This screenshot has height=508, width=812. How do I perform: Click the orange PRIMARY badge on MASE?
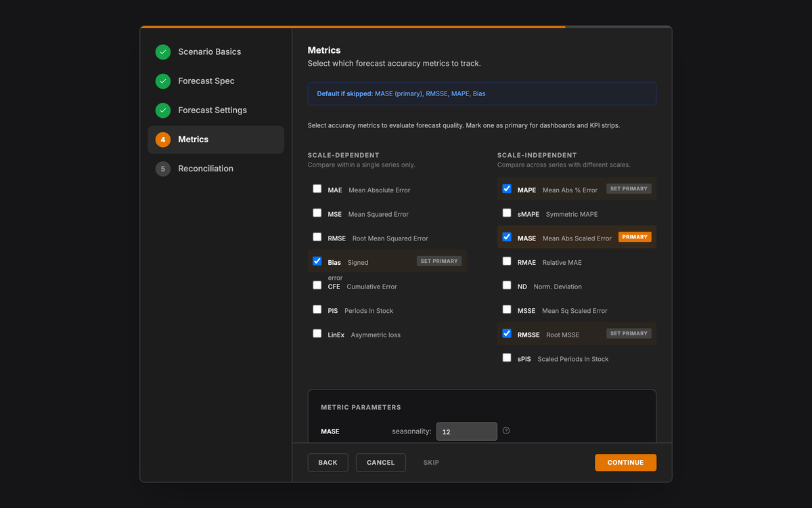click(x=635, y=237)
